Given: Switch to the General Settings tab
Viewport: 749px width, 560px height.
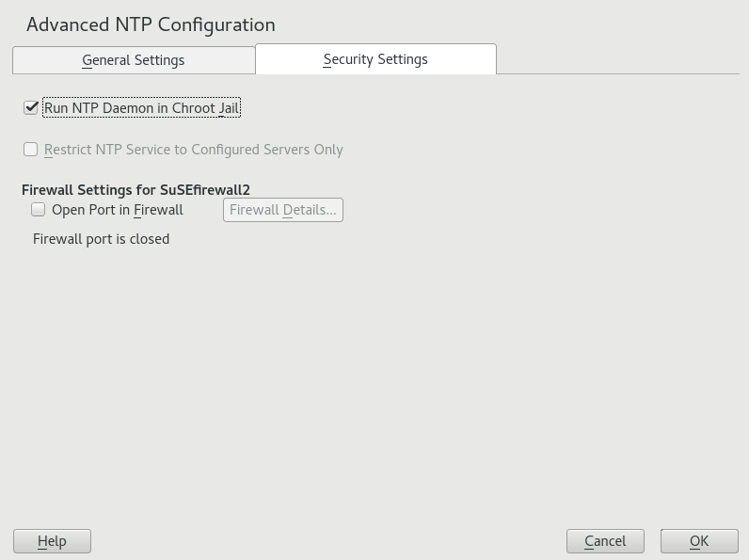Looking at the screenshot, I should (x=134, y=60).
